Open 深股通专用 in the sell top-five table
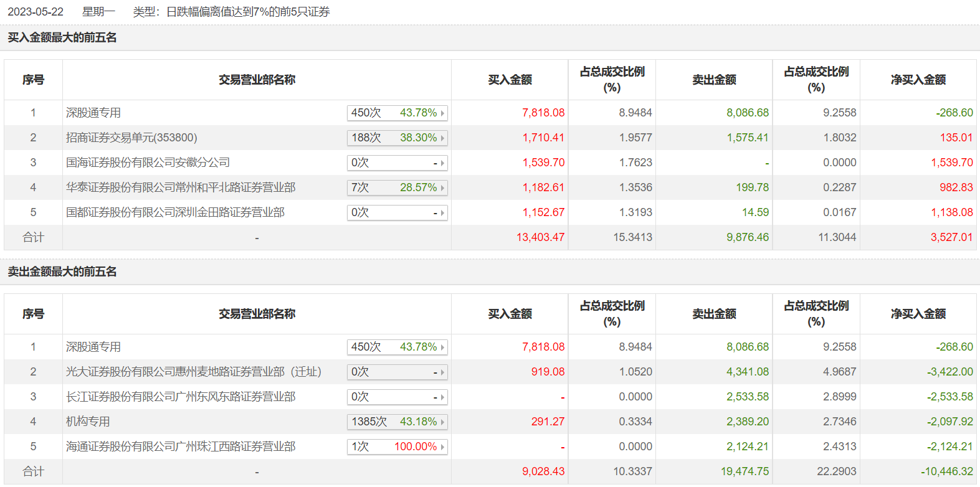 point(93,347)
